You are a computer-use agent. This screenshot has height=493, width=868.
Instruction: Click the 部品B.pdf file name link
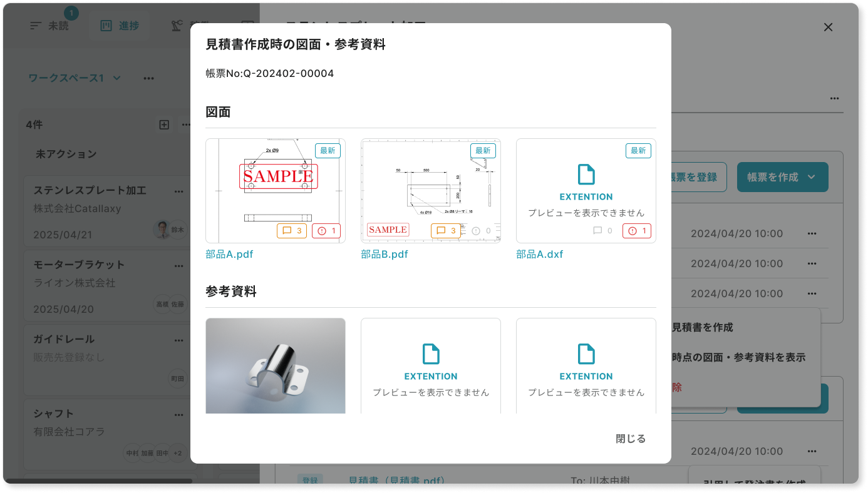pyautogui.click(x=385, y=255)
